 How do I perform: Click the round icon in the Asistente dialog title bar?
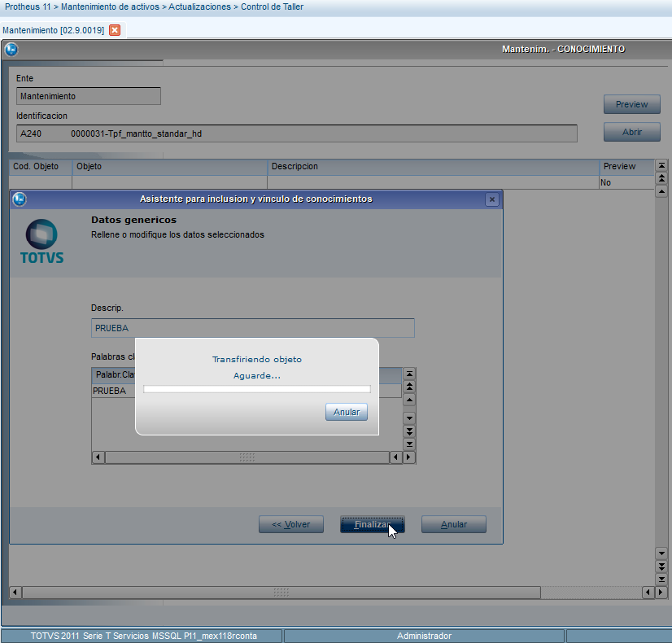tap(20, 199)
